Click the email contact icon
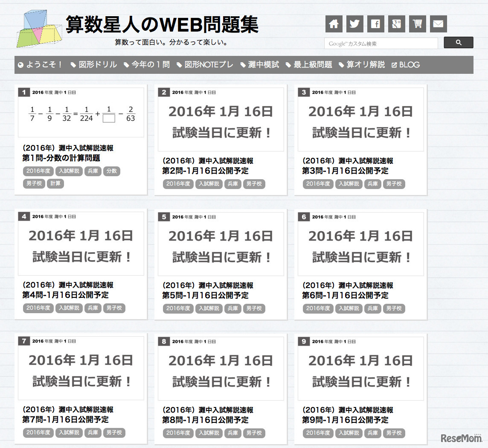Viewport: 488px width, 448px height. tap(438, 24)
